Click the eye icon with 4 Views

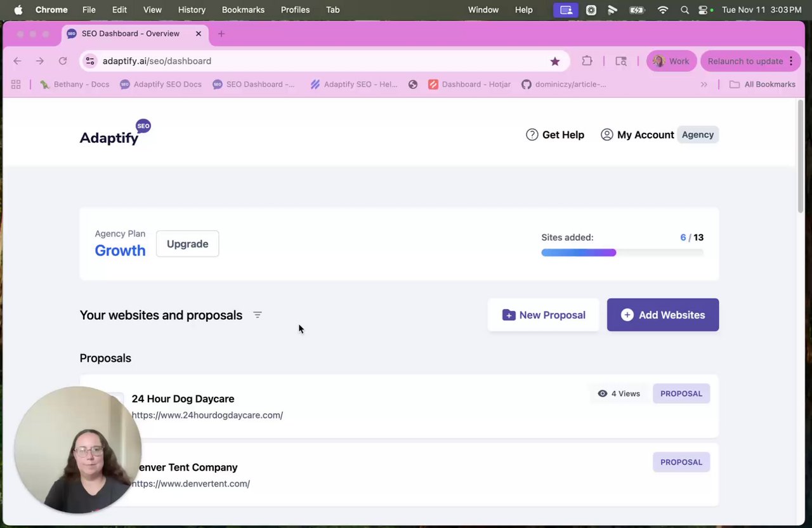(603, 393)
